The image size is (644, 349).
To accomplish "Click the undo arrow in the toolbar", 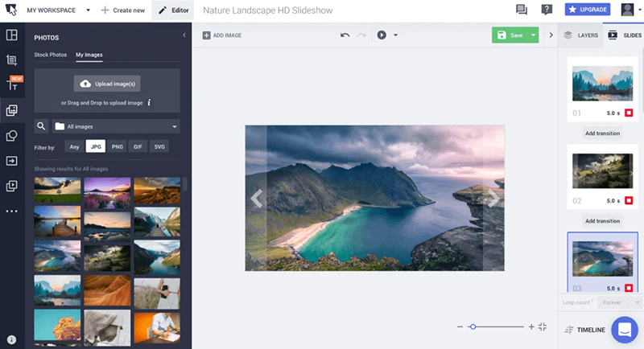I will (x=345, y=35).
